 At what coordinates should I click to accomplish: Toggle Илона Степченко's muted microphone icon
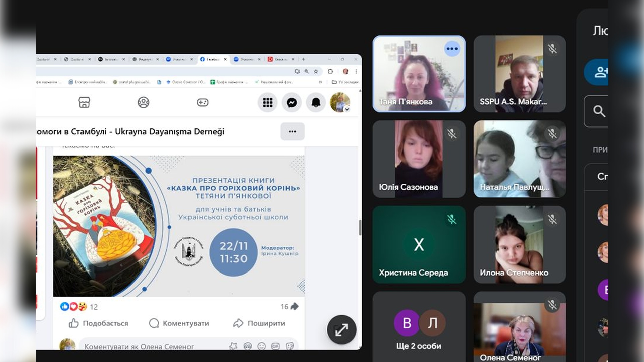552,219
